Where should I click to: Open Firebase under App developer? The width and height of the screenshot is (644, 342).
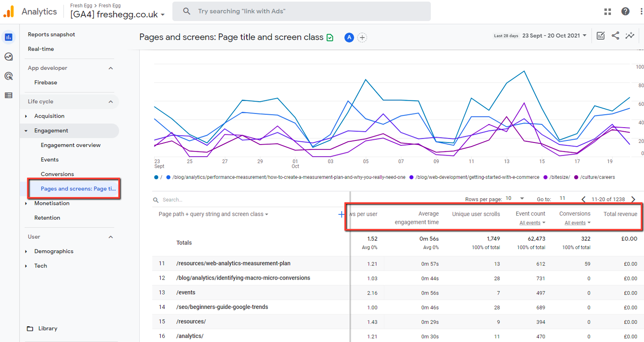pyautogui.click(x=46, y=82)
